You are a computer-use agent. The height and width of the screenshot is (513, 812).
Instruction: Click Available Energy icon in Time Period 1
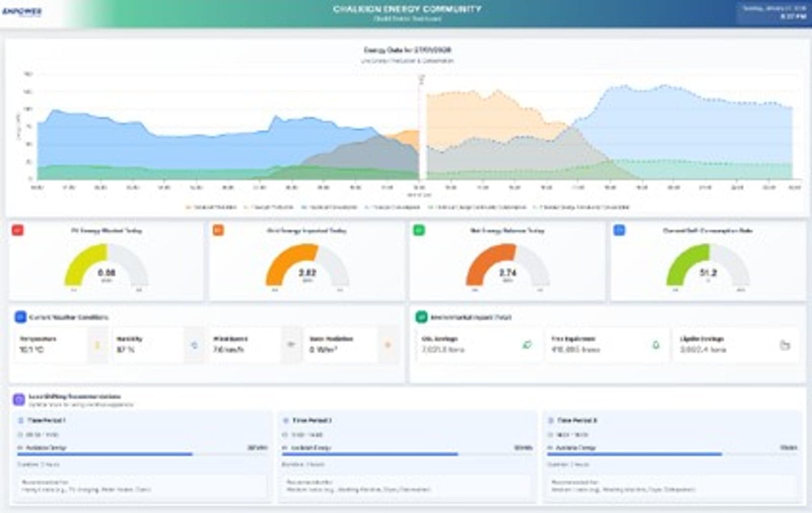coord(20,448)
